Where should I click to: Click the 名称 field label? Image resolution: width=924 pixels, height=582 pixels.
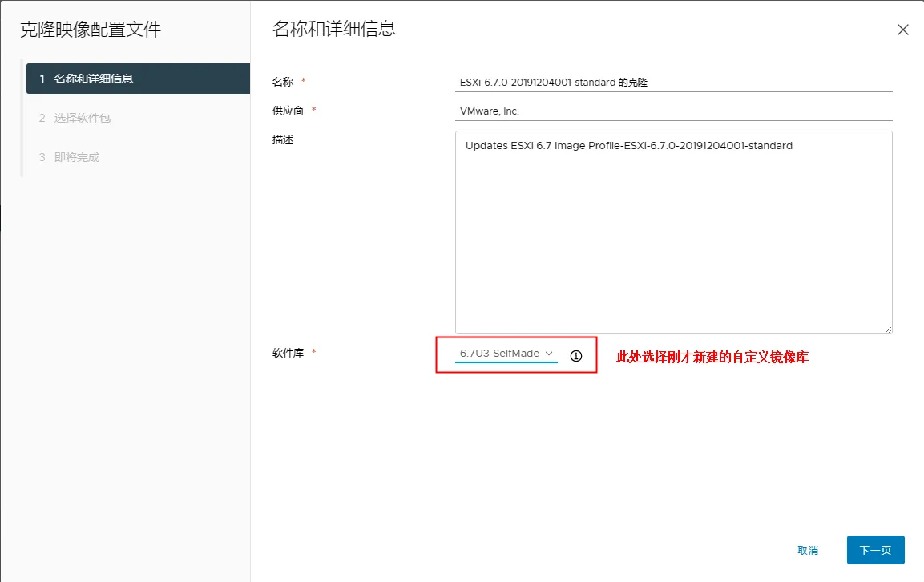283,82
